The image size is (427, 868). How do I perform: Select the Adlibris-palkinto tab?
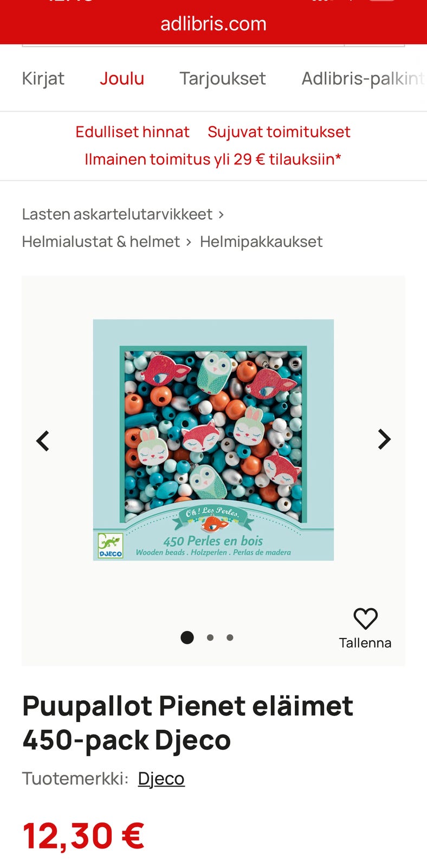[x=364, y=79]
